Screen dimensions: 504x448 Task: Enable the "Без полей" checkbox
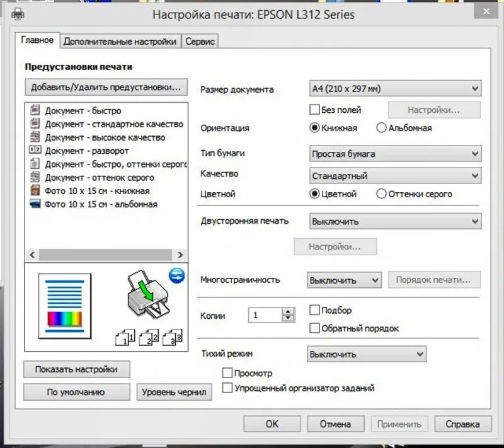pos(314,110)
